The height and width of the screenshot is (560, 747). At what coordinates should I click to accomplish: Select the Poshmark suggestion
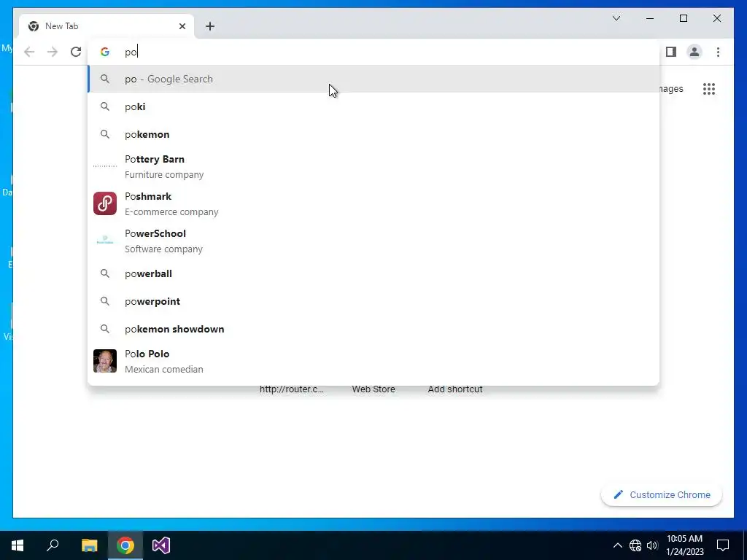[373, 204]
